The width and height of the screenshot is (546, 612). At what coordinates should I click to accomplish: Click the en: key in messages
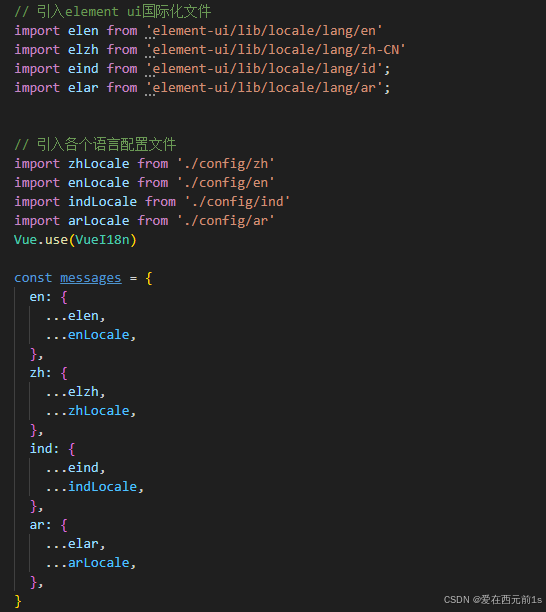pos(40,297)
